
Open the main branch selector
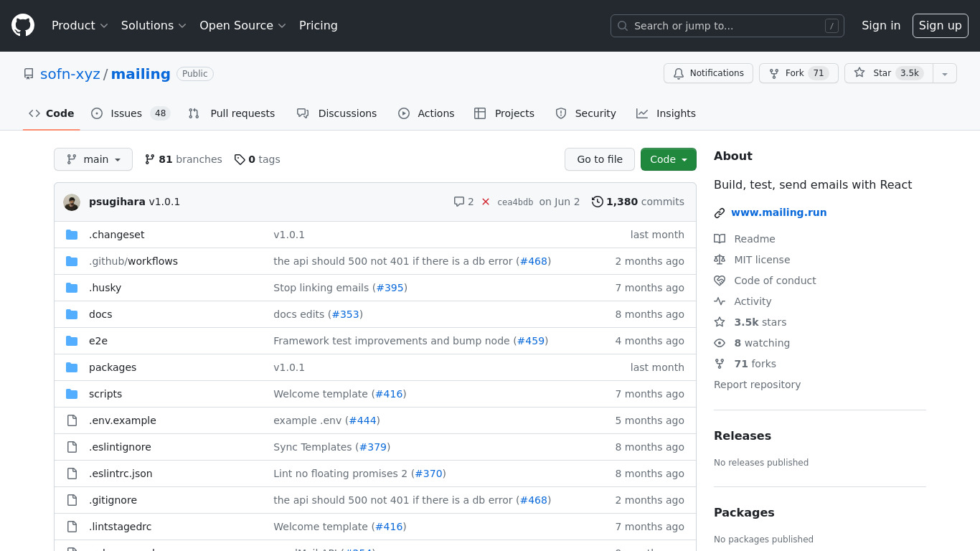tap(93, 159)
